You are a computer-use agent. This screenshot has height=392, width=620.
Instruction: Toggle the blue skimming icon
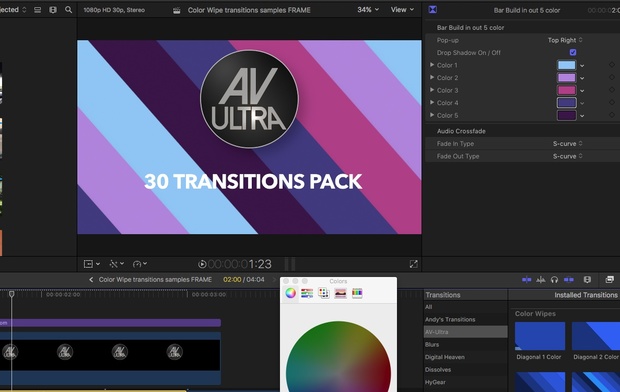click(x=527, y=280)
